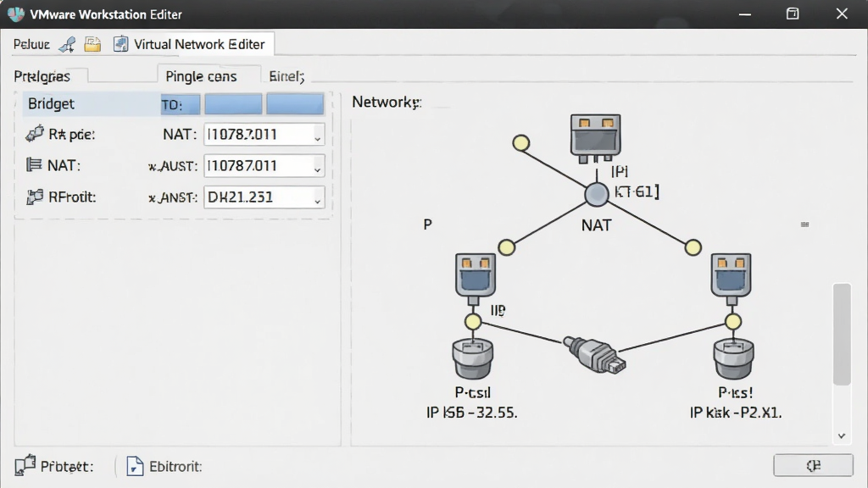This screenshot has width=868, height=488.
Task: Open the Virtual Network Editer tab
Action: 192,44
